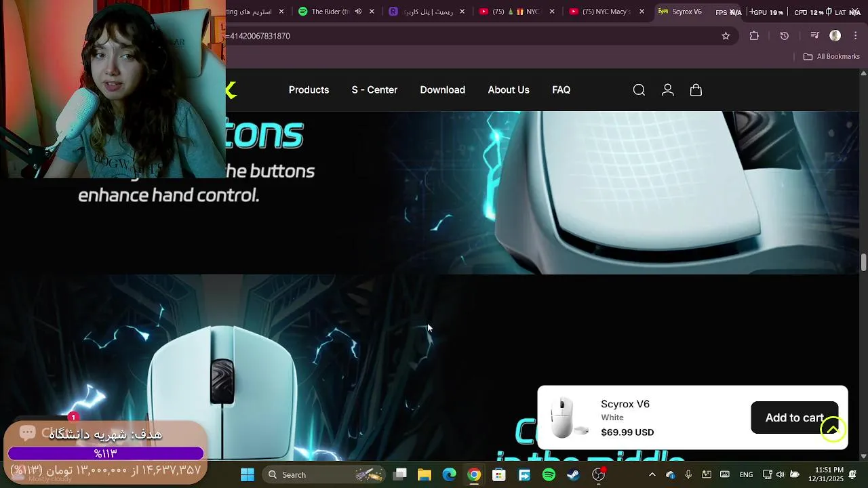
Task: Click the purple donation goal progress bar
Action: pos(106,453)
